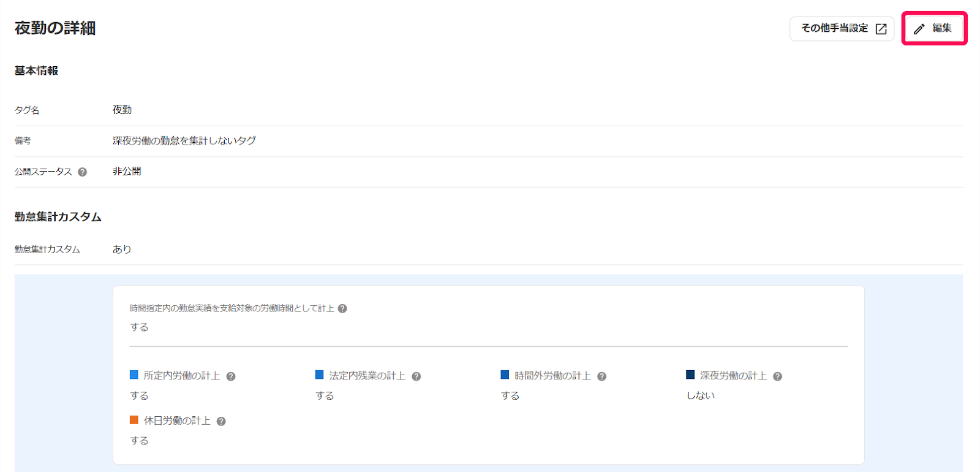Click the 編集 edit button
This screenshot has height=472, width=980.
[x=934, y=28]
